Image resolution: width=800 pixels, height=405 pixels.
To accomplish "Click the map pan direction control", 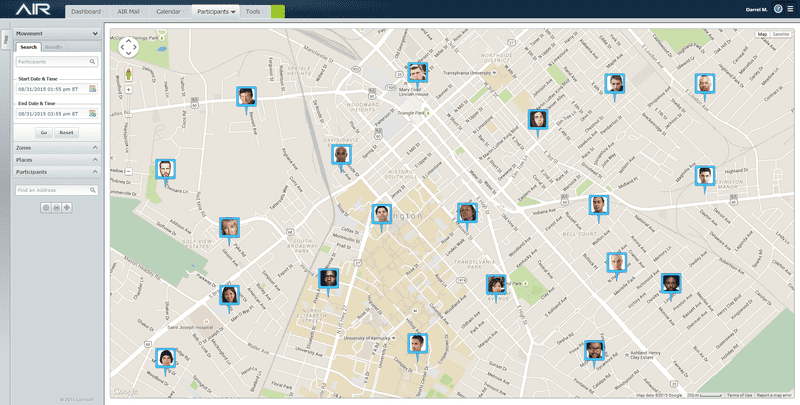I will [x=129, y=47].
